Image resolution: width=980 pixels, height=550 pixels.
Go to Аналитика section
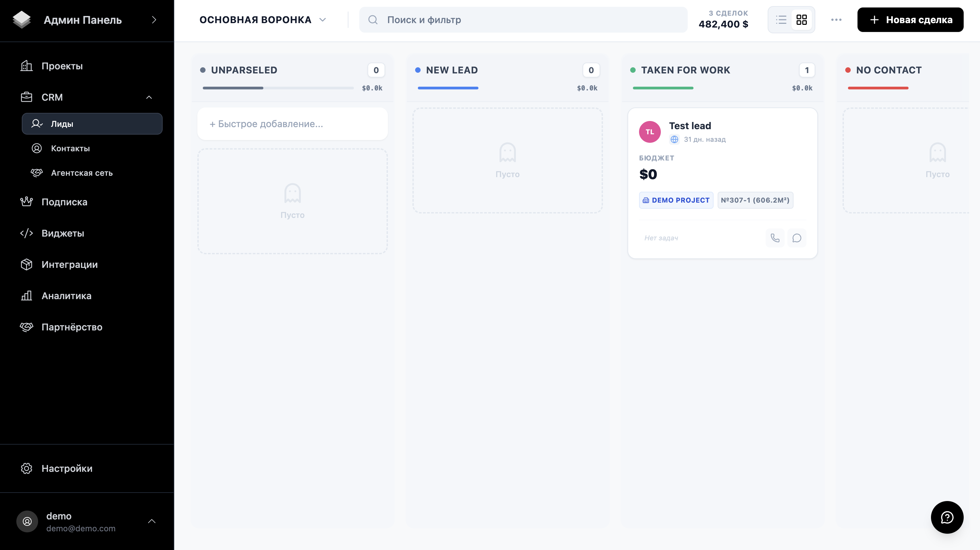66,296
